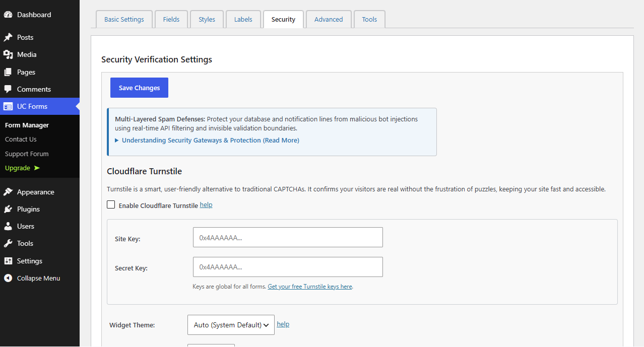Click the Collapse Menu label
Image resolution: width=644 pixels, height=347 pixels.
(38, 278)
